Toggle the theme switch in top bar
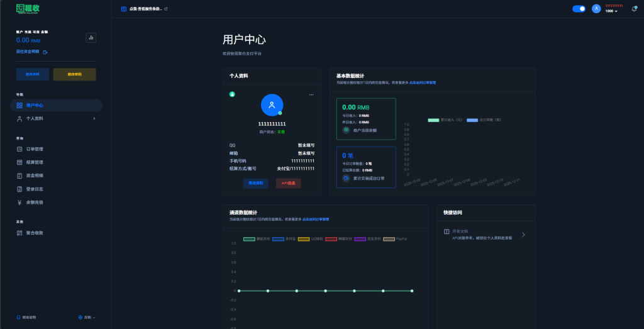This screenshot has height=329, width=644. pos(579,9)
